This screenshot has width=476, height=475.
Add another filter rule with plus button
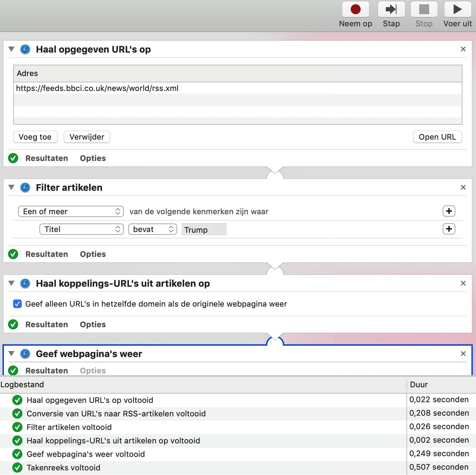[449, 229]
